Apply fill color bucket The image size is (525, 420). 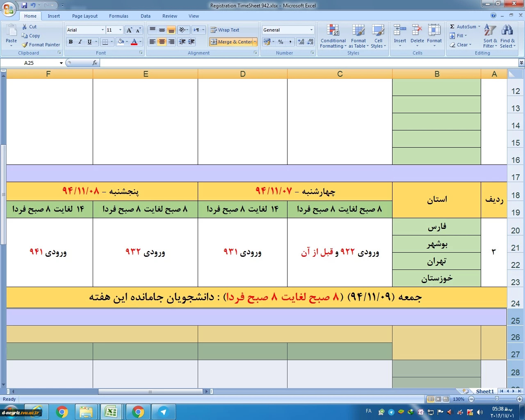click(x=121, y=42)
